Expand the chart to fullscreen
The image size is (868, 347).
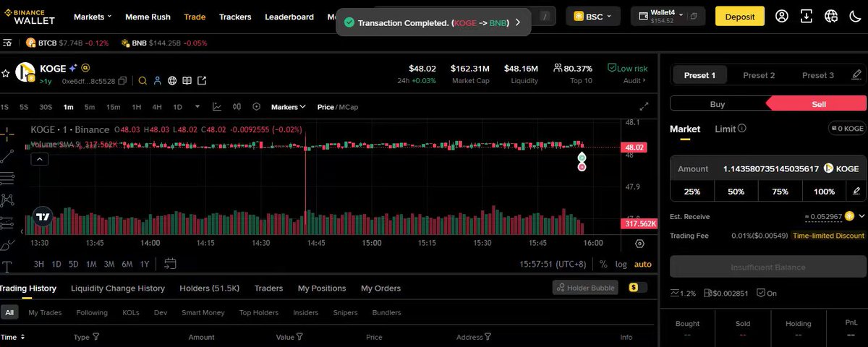(x=644, y=107)
